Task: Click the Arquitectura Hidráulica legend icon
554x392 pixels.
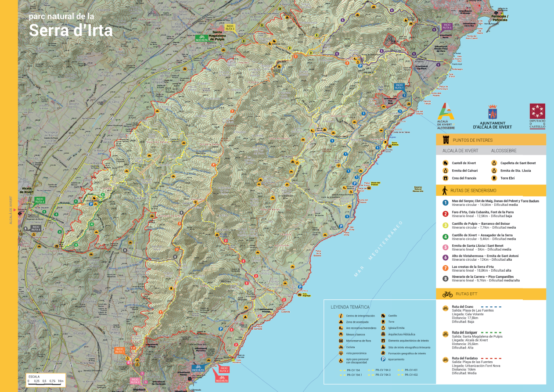Action: click(x=383, y=334)
